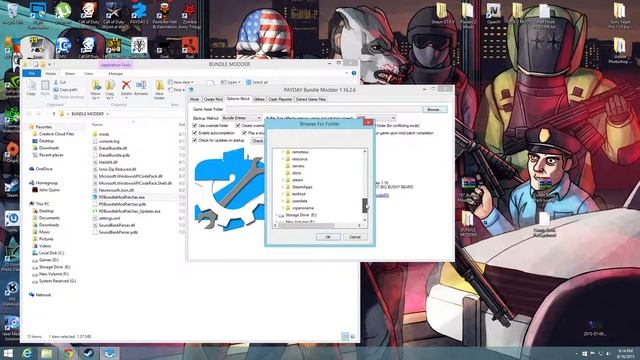Image resolution: width=640 pixels, height=360 pixels.
Task: Open the PAYDAY 2 desktop shortcut
Action: 139,13
